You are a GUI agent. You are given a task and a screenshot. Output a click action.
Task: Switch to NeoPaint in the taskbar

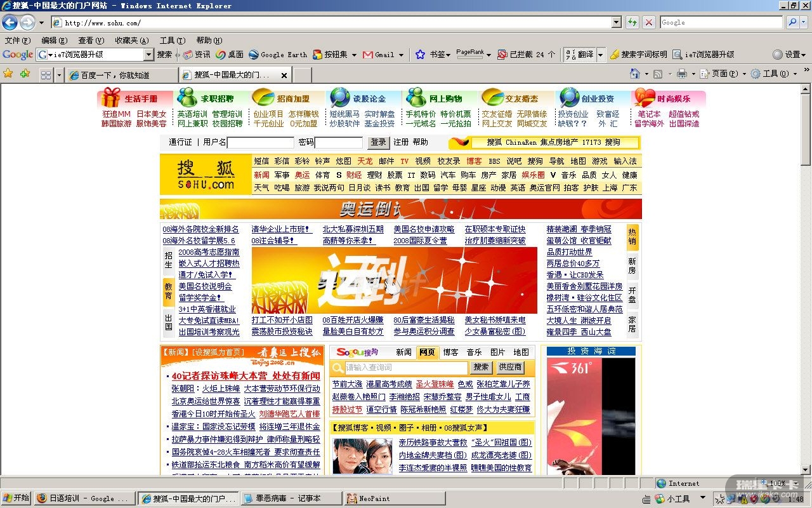point(394,498)
